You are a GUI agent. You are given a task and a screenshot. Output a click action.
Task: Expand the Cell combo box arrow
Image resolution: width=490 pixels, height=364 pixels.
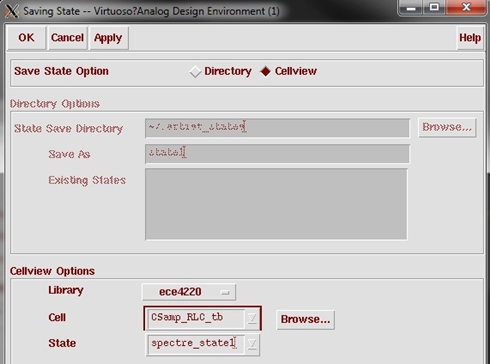pyautogui.click(x=252, y=318)
